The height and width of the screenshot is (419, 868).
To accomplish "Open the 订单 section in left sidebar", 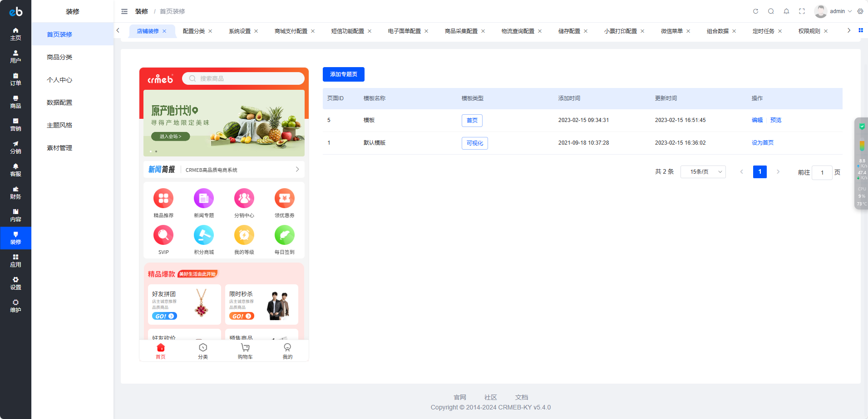I will (15, 79).
